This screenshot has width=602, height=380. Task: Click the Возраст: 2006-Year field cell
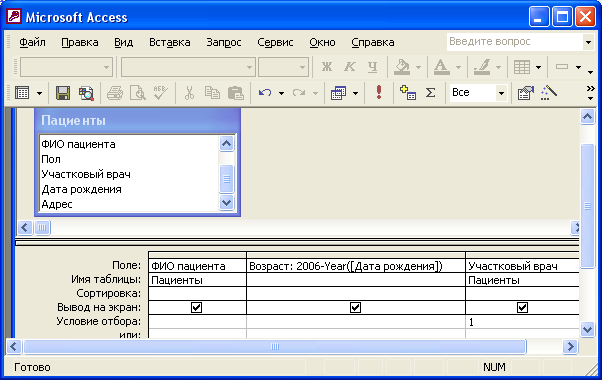356,266
